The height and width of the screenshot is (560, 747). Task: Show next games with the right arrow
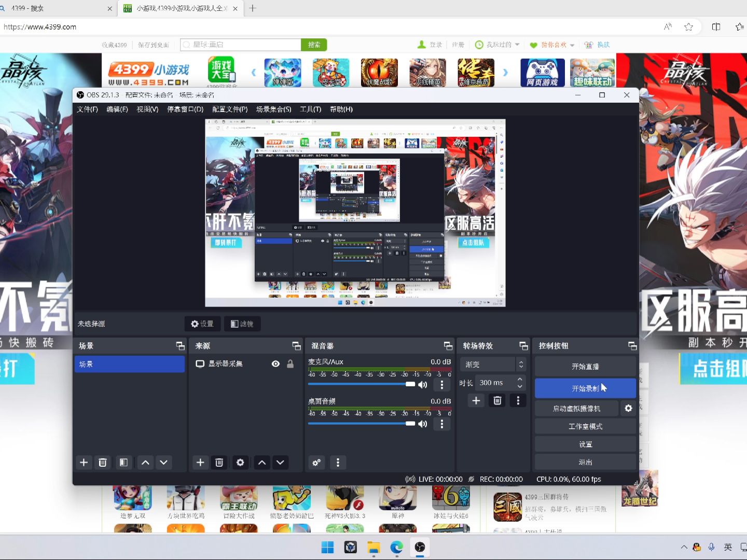tap(505, 73)
